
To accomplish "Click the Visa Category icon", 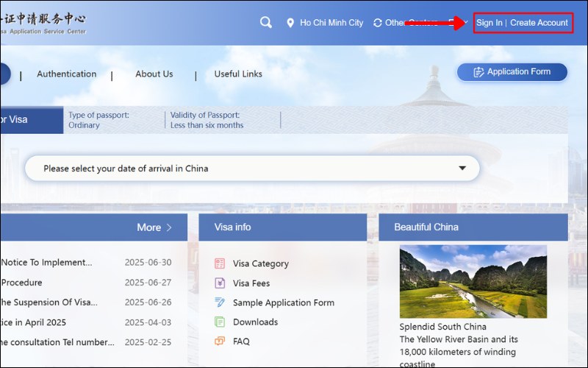I will [220, 263].
